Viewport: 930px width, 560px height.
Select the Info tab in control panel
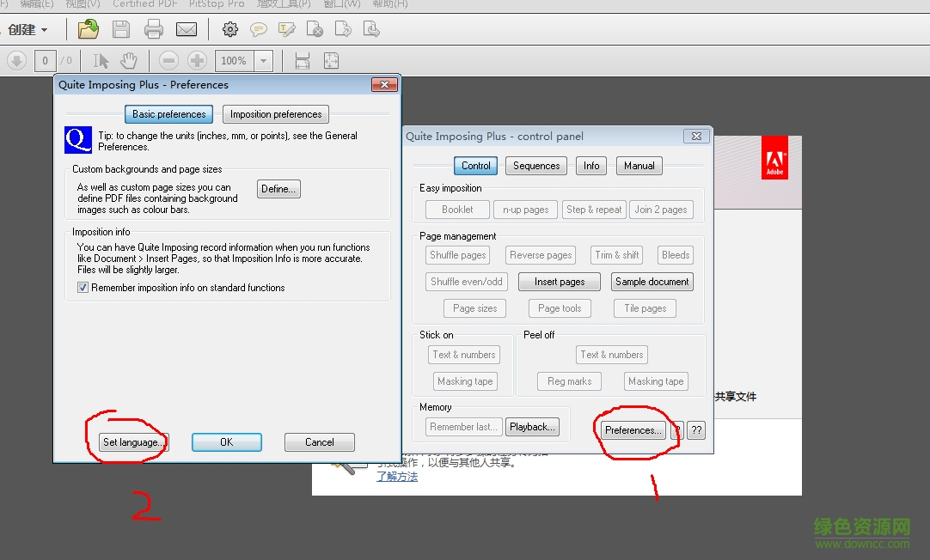591,165
